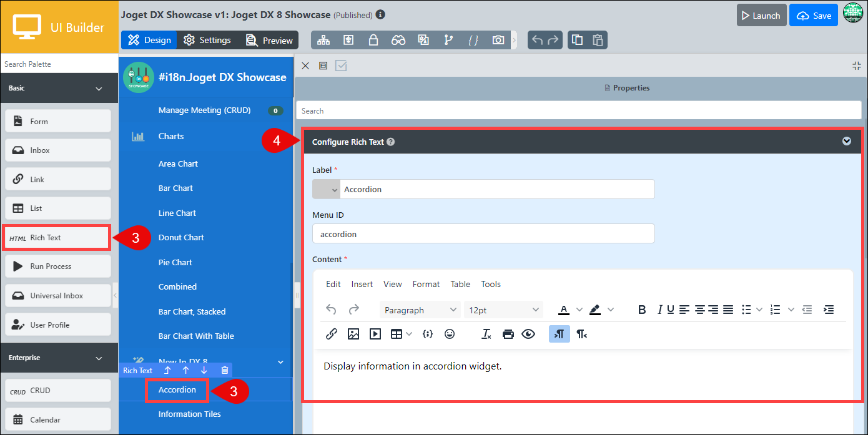Open the Format menu in the content editor
The width and height of the screenshot is (868, 435).
pos(427,284)
